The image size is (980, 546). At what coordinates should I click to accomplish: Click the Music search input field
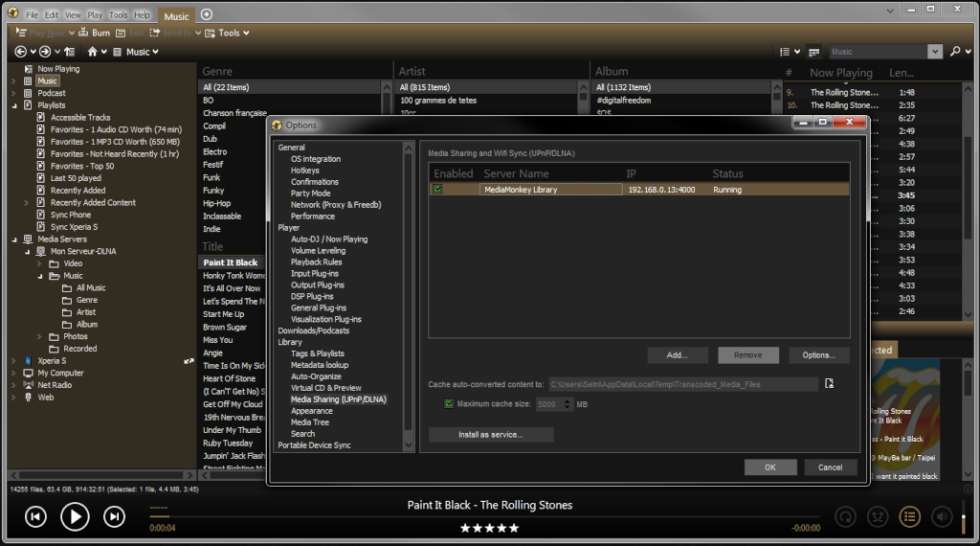pyautogui.click(x=879, y=52)
